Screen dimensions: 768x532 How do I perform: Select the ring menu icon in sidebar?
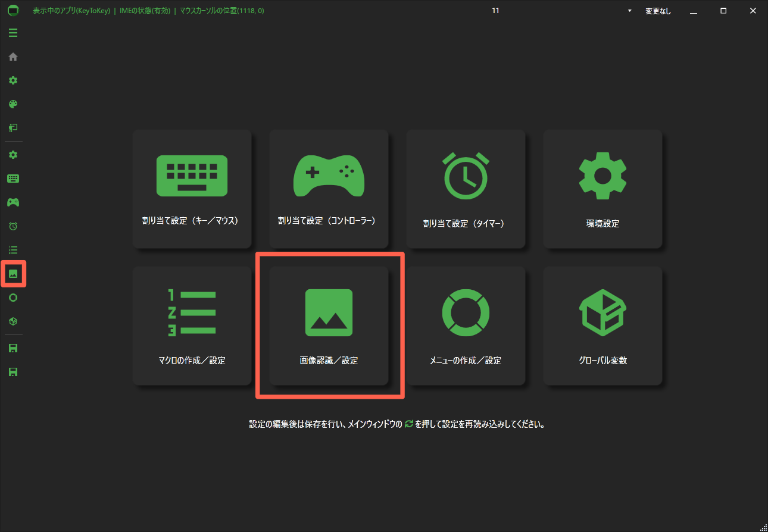(x=13, y=298)
